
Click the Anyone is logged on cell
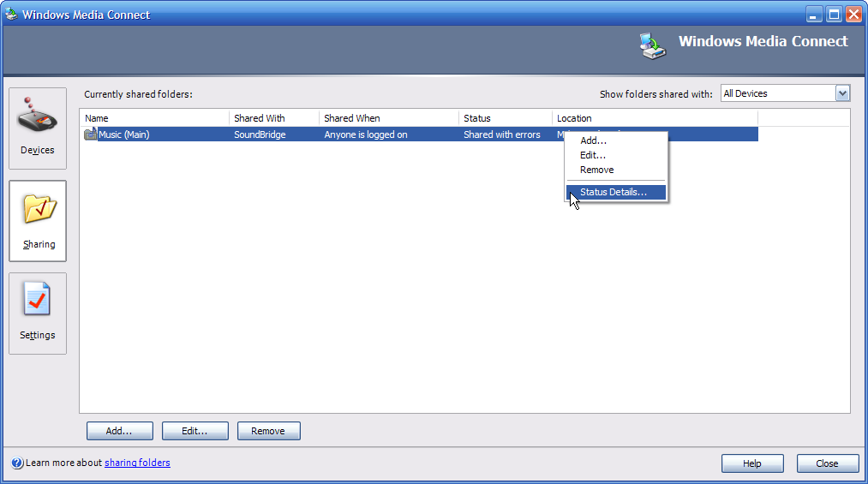(x=366, y=134)
